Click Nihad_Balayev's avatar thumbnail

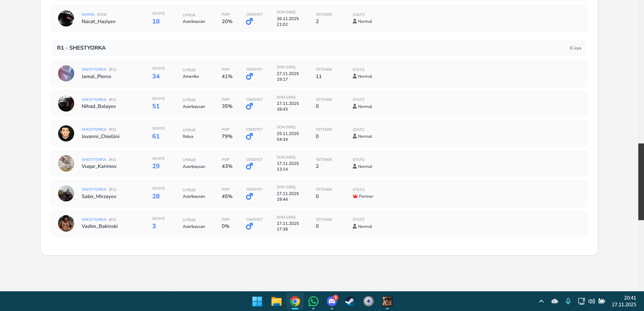[x=66, y=104]
